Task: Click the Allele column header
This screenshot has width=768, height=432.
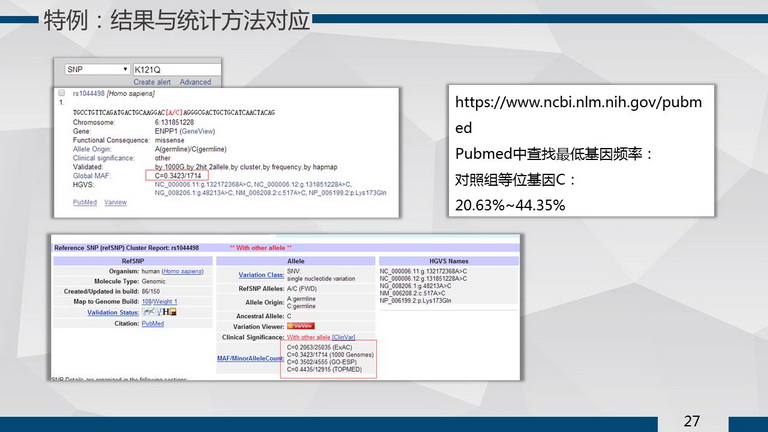Action: click(x=296, y=261)
